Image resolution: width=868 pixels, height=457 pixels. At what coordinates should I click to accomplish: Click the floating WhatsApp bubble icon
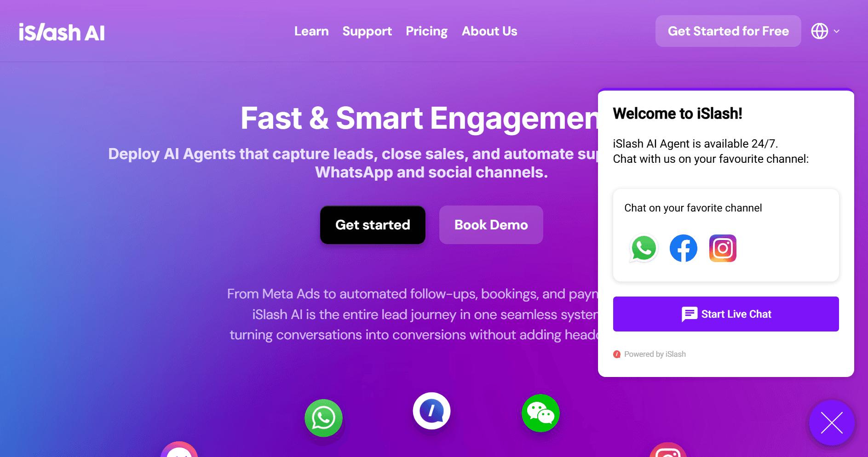coord(324,418)
